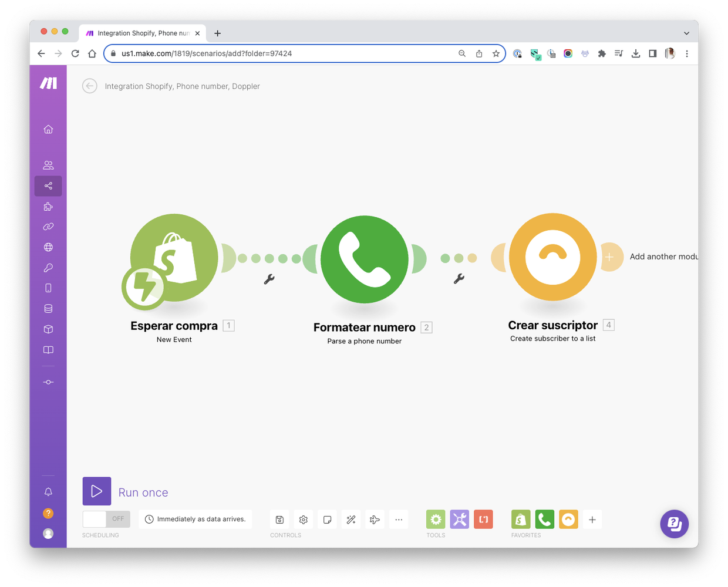Open the Explain flow airplane icon
Viewport: 728px width, 587px height.
coord(375,519)
